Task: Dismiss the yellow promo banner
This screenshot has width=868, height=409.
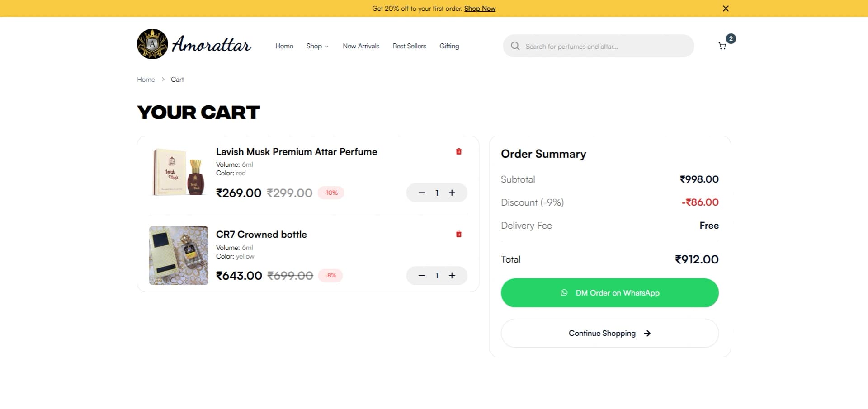Action: [726, 9]
